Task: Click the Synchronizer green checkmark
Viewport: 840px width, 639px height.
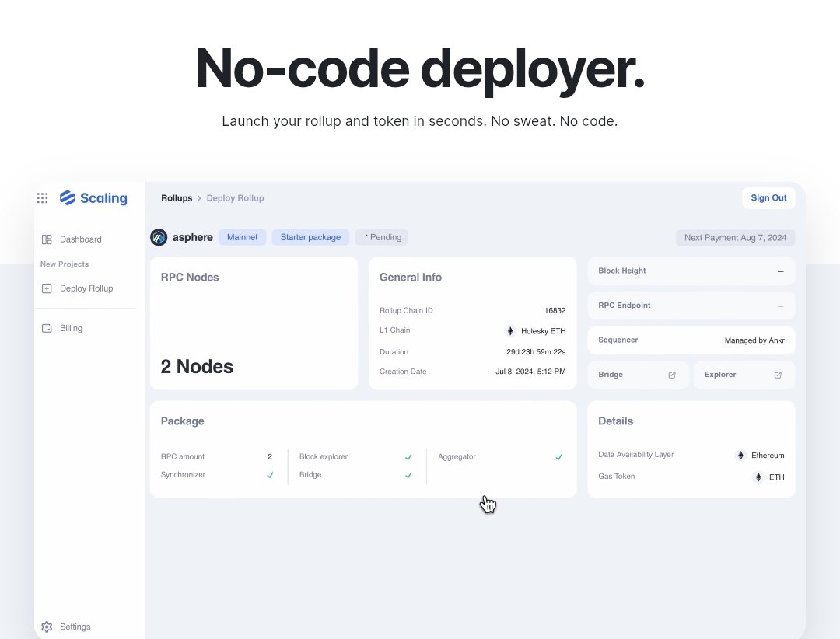Action: (270, 475)
